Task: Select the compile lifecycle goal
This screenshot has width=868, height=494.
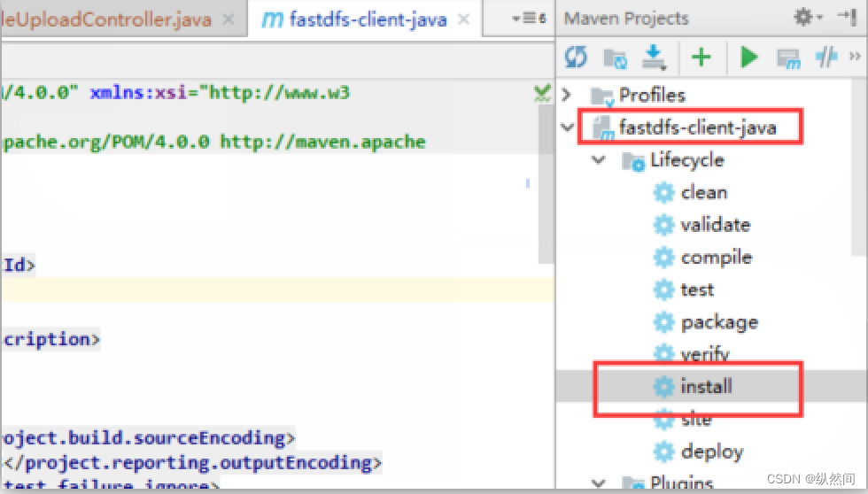Action: (x=717, y=258)
